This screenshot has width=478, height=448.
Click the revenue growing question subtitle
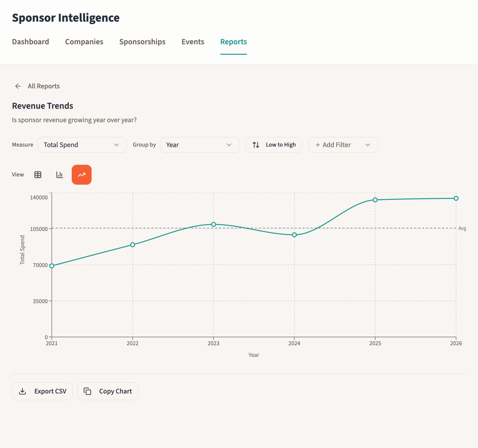(74, 120)
